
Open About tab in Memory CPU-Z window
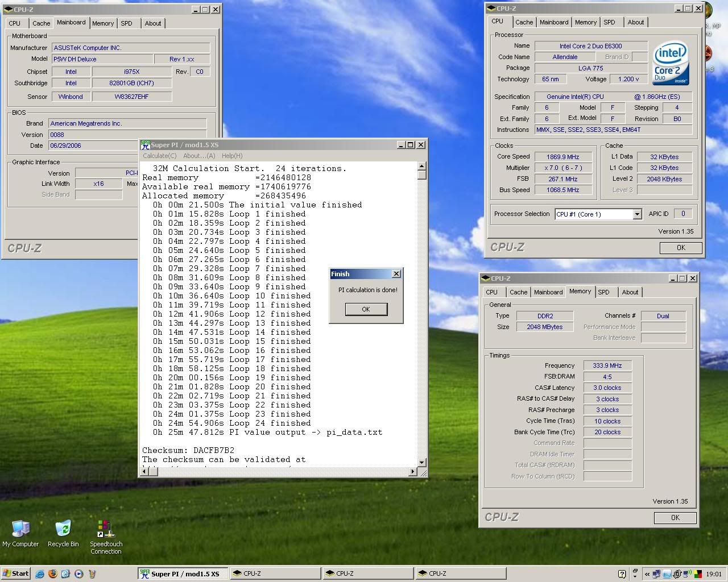pos(630,292)
